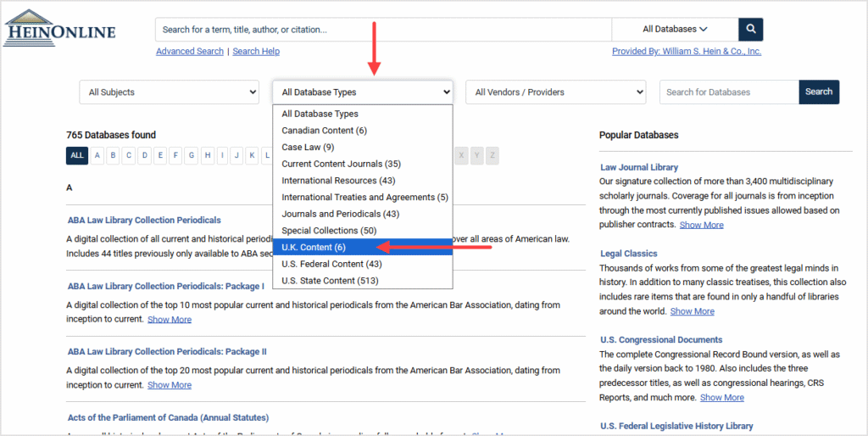Filter databases by letter J
868x436 pixels.
[x=236, y=156]
